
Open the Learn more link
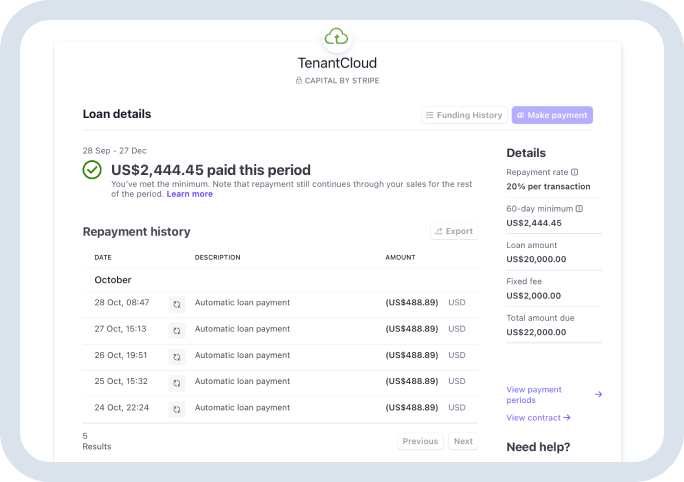click(189, 194)
